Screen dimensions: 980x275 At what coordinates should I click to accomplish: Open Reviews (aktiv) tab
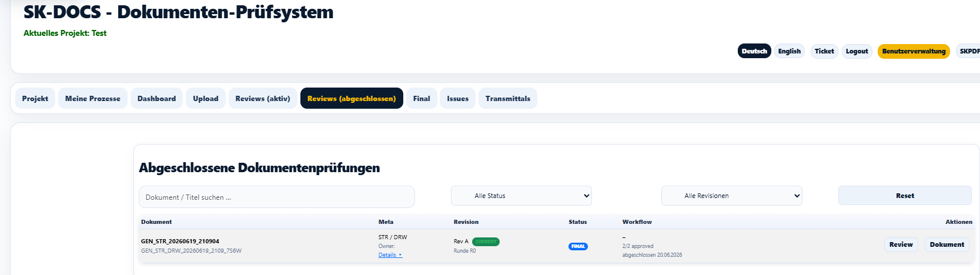263,99
